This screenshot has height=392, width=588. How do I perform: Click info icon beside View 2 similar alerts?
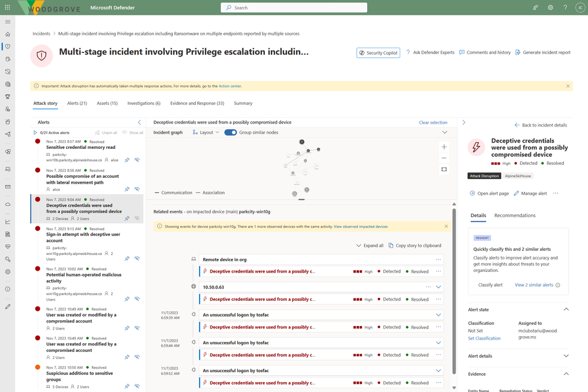[x=557, y=285]
